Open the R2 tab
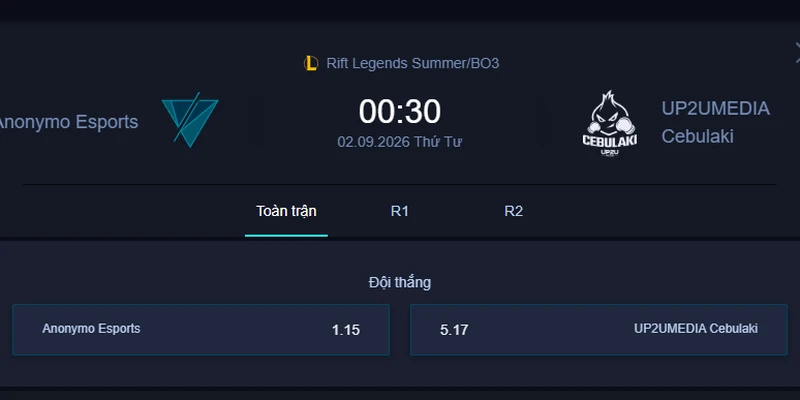Screen dimensions: 800x400 pyautogui.click(x=513, y=211)
